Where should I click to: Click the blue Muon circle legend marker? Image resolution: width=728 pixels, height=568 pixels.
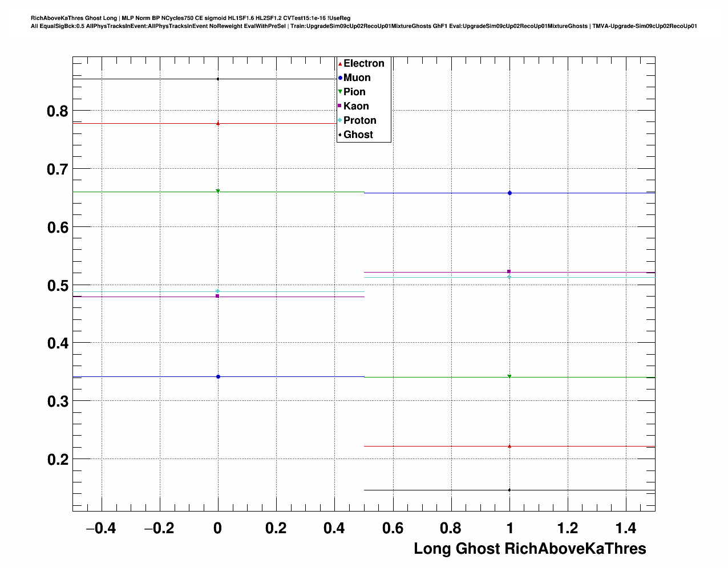(x=340, y=78)
